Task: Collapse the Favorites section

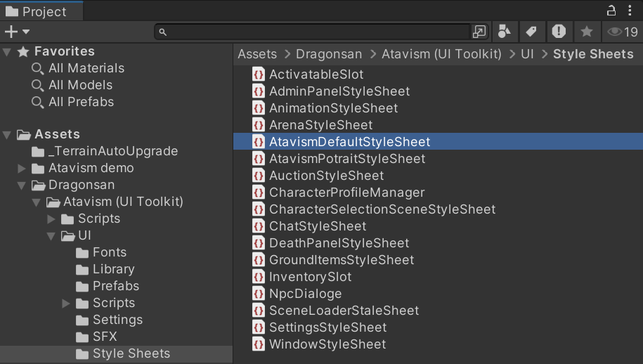Action: pos(7,52)
